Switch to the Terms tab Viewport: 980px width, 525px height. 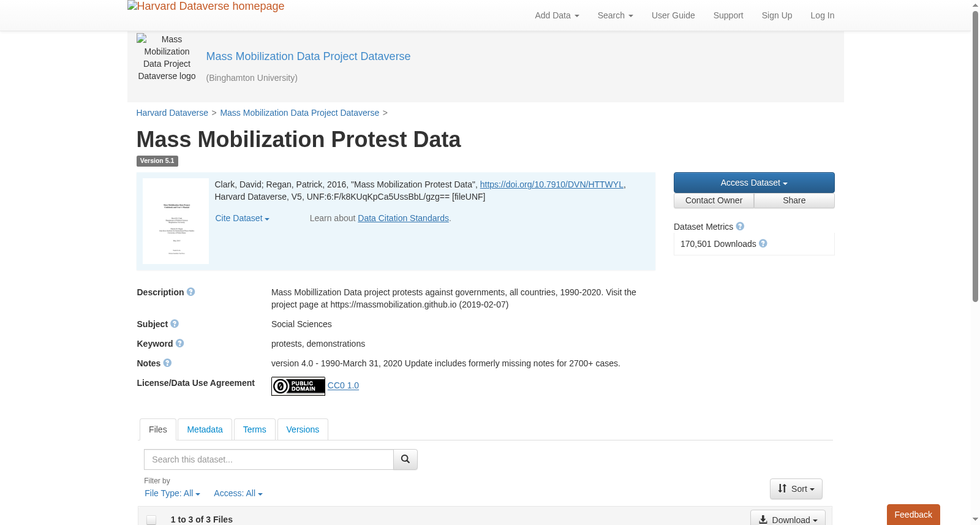click(254, 429)
